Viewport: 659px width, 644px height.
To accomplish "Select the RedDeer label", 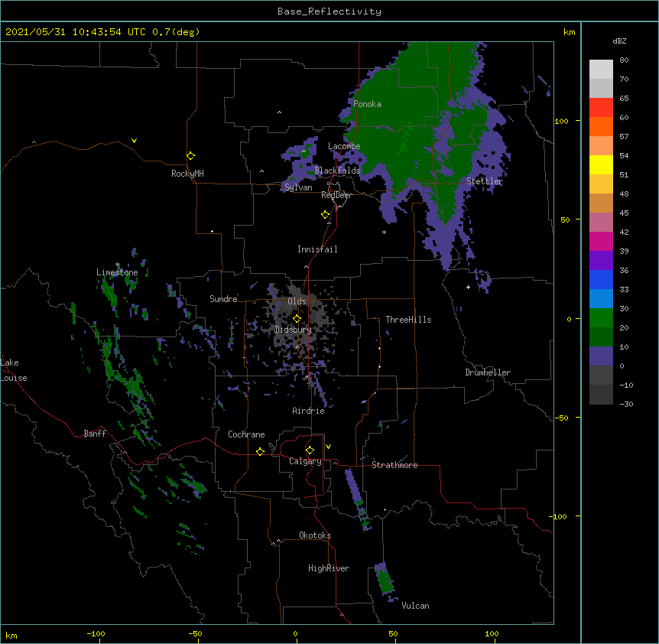I will click(x=336, y=195).
